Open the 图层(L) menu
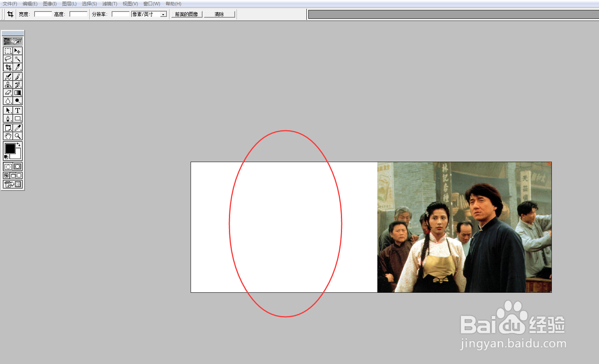 pyautogui.click(x=69, y=4)
